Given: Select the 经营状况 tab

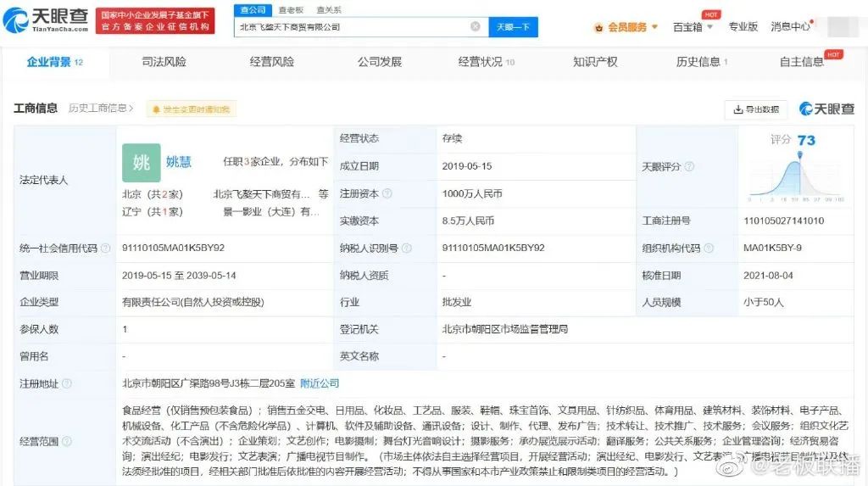Looking at the screenshot, I should [486, 62].
